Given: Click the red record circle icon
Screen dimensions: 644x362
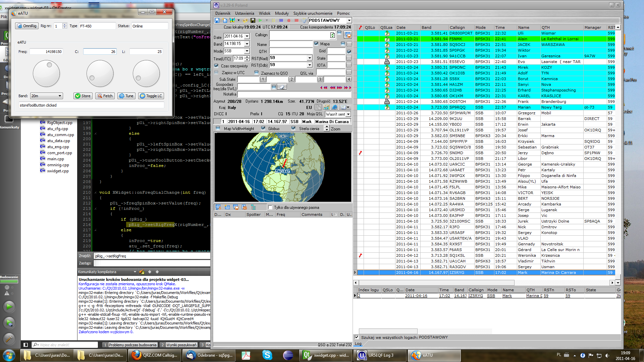Looking at the screenshot, I should tap(289, 20).
